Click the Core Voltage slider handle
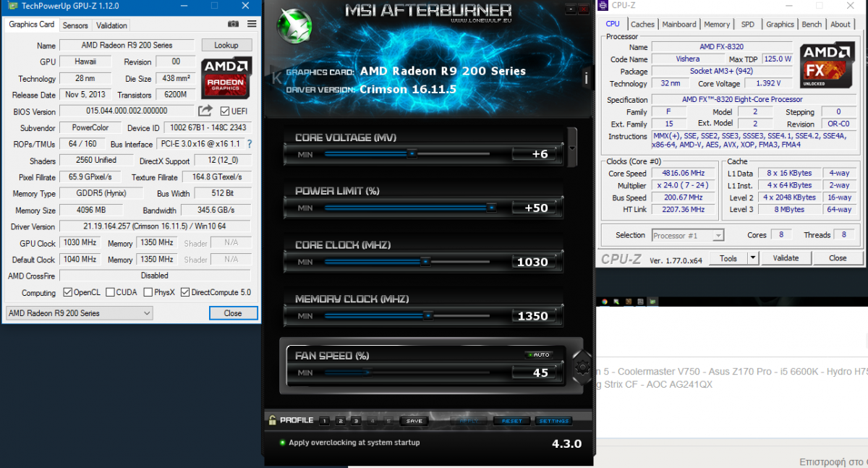 tap(412, 153)
